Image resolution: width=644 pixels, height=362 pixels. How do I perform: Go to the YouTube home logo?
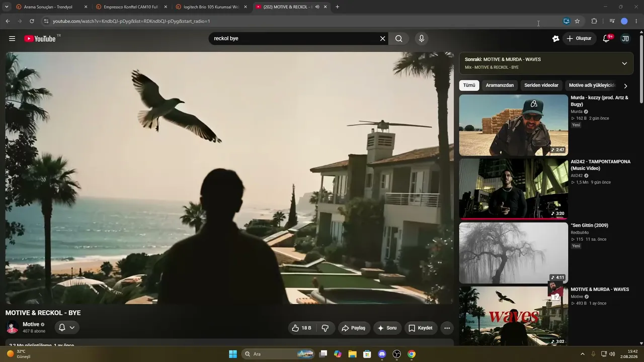[x=40, y=39]
